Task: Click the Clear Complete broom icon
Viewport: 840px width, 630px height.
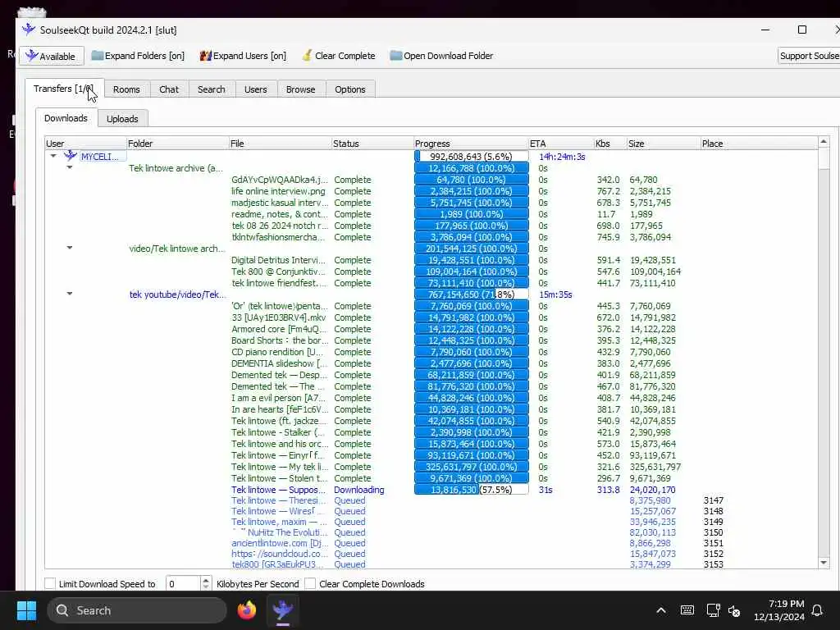Action: tap(307, 55)
